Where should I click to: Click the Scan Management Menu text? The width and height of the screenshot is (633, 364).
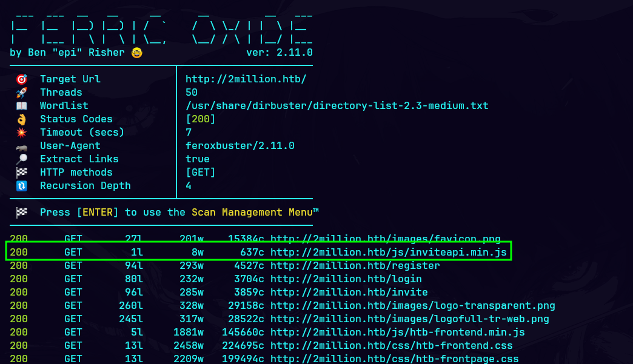point(255,213)
